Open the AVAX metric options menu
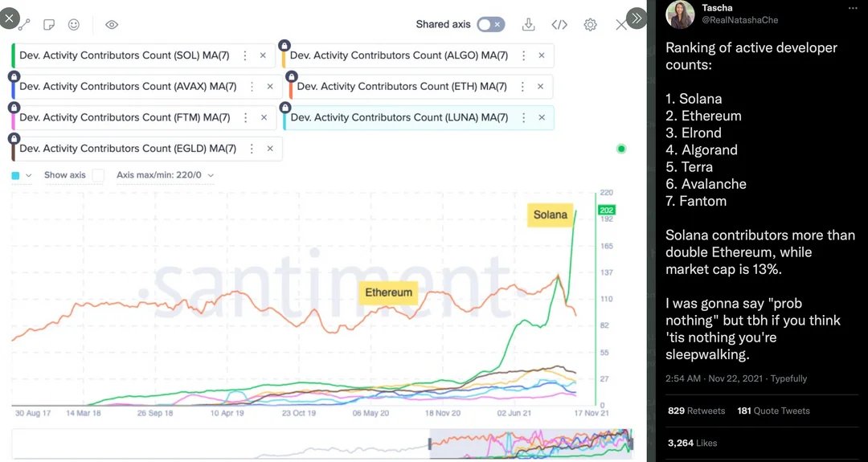This screenshot has width=868, height=462. pos(252,86)
